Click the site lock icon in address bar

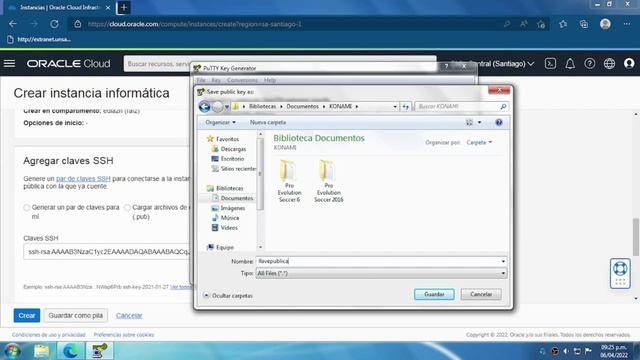[78, 24]
